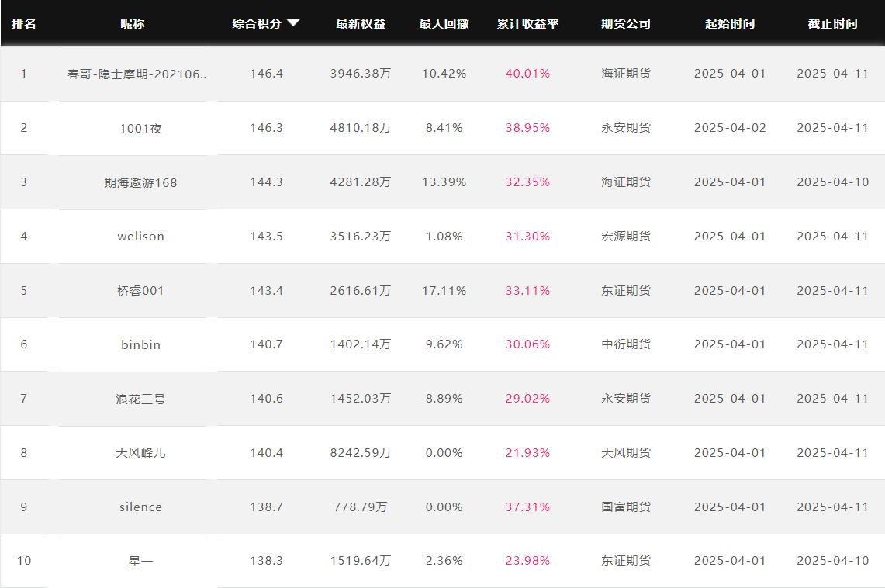Screen dimensions: 885x588
Task: Select score value 144.3
Action: click(x=266, y=182)
